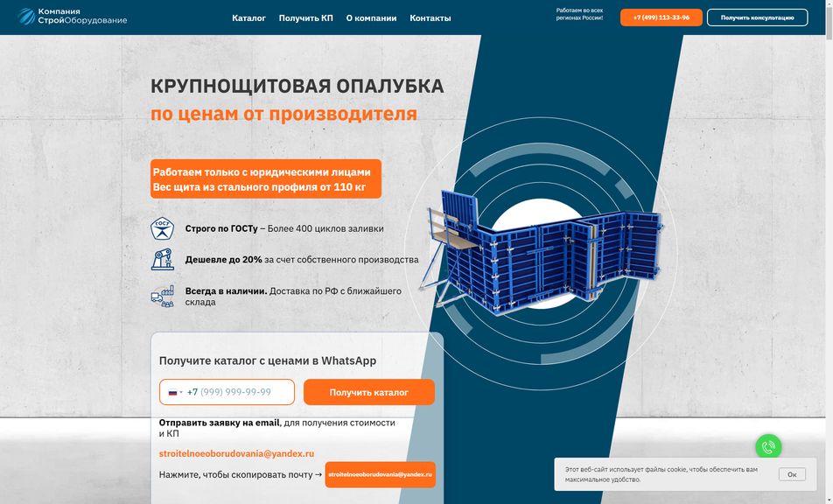The image size is (833, 504).
Task: Click the Получить каталог button
Action: click(x=368, y=392)
